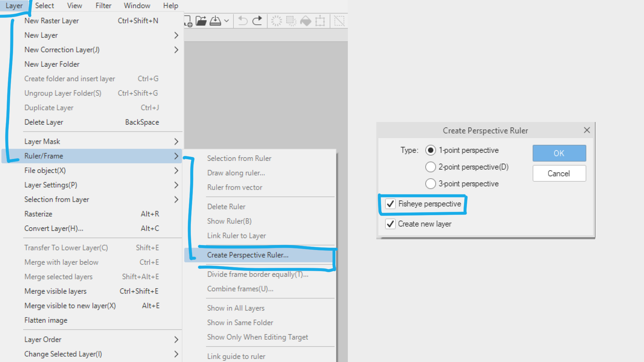
Task: Click the Scale/Rotate transform icon
Action: pos(320,21)
